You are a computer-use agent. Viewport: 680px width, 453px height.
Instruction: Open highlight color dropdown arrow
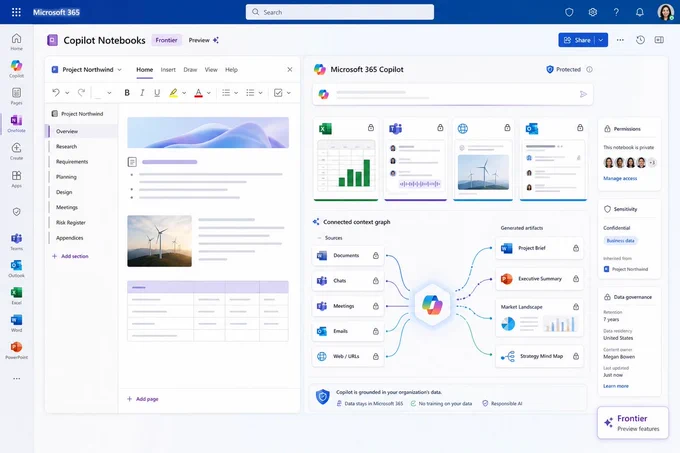(x=184, y=93)
